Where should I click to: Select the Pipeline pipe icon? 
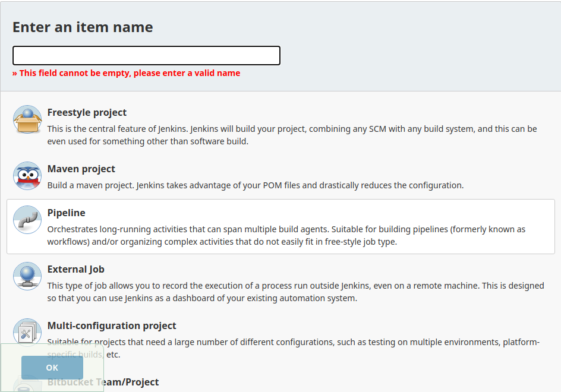pos(27,220)
